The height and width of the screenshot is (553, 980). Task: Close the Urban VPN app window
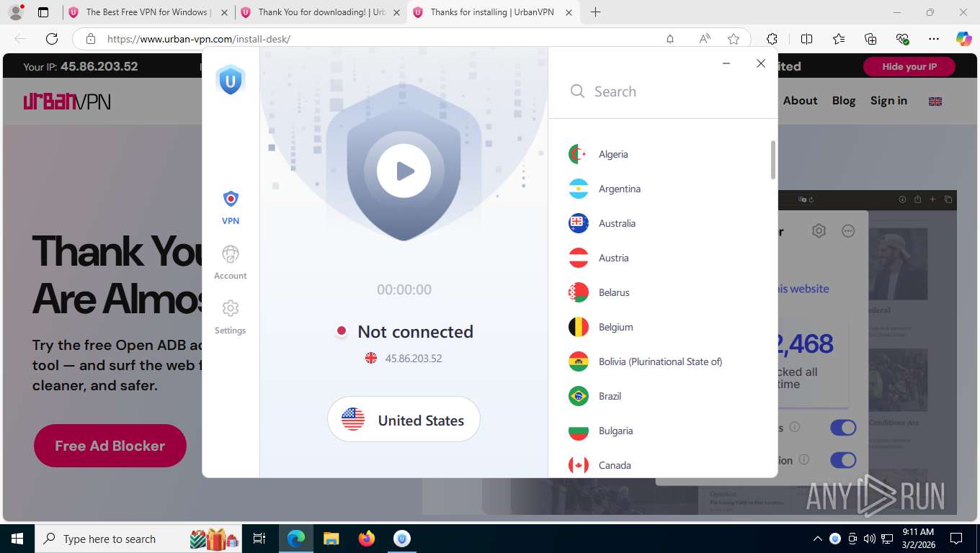pyautogui.click(x=761, y=63)
